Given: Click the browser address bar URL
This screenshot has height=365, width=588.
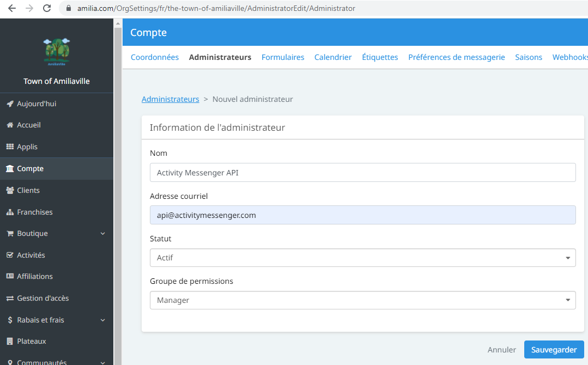Looking at the screenshot, I should pyautogui.click(x=216, y=8).
